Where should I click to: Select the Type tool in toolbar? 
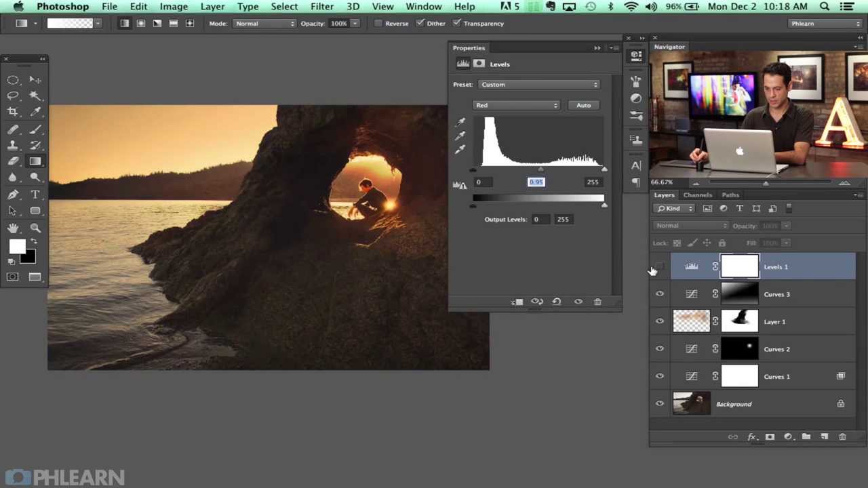click(35, 195)
